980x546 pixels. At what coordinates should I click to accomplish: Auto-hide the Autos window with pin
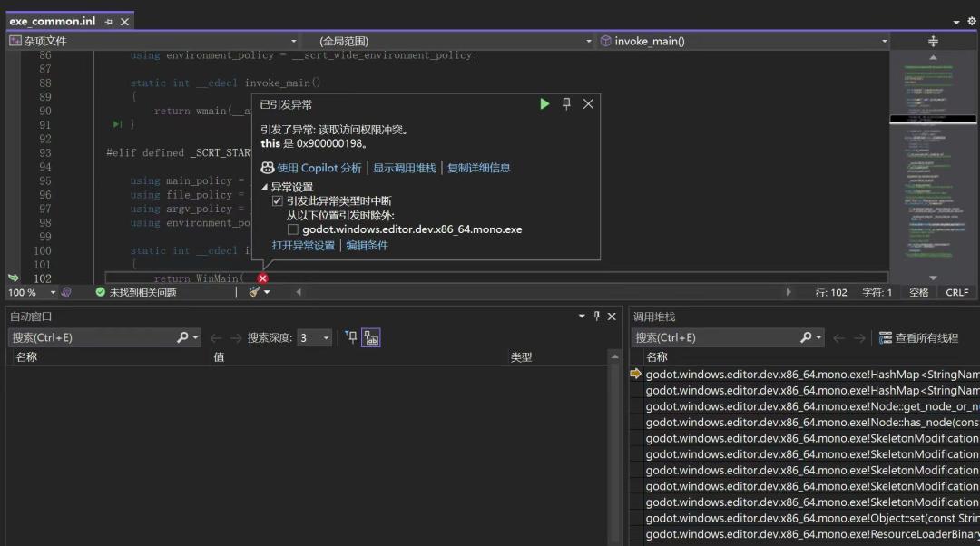pyautogui.click(x=597, y=317)
